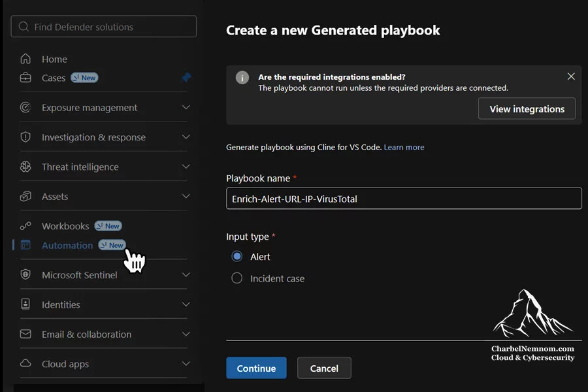This screenshot has height=392, width=588.
Task: Expand the Identities chevron
Action: click(x=186, y=304)
